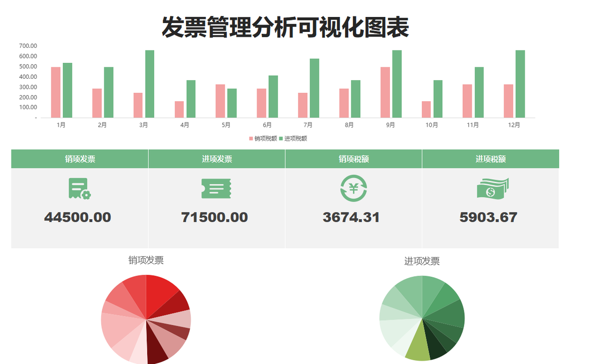Expand the 进项税额 header section
599x364 pixels.
click(x=491, y=158)
